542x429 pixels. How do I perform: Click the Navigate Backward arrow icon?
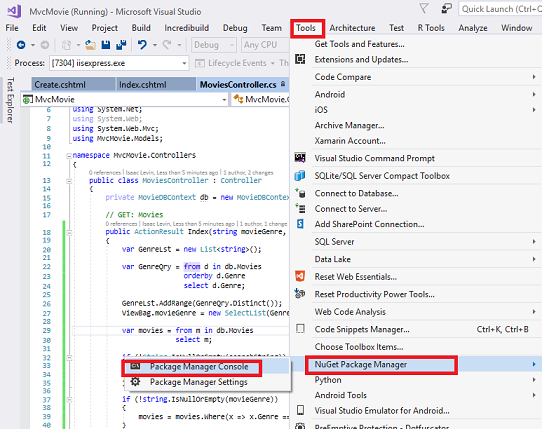pos(21,45)
